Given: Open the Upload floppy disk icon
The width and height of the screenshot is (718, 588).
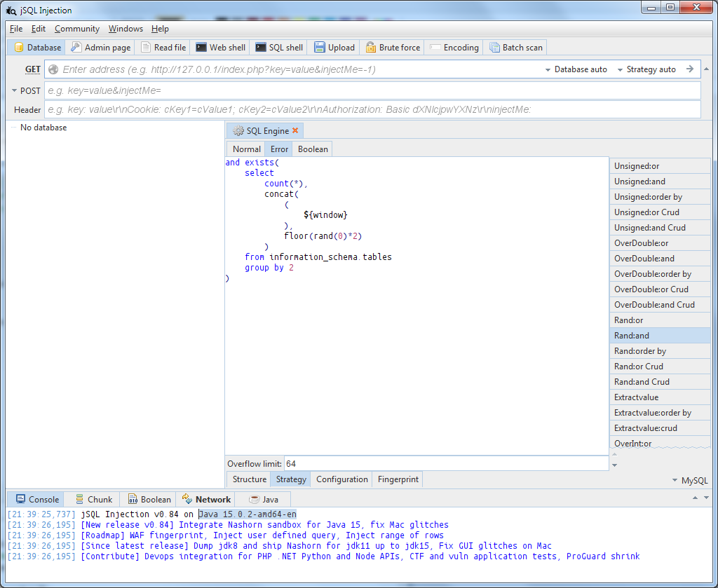Looking at the screenshot, I should coord(319,47).
